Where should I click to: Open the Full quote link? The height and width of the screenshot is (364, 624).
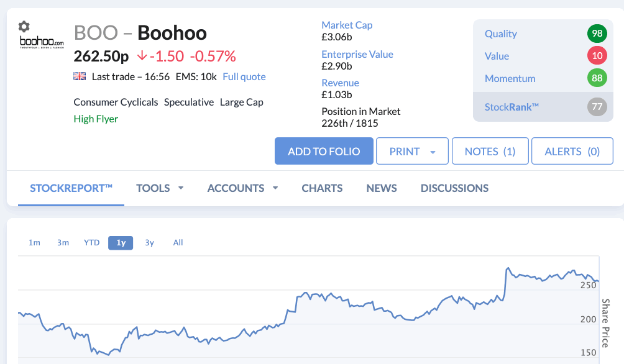[x=244, y=77]
